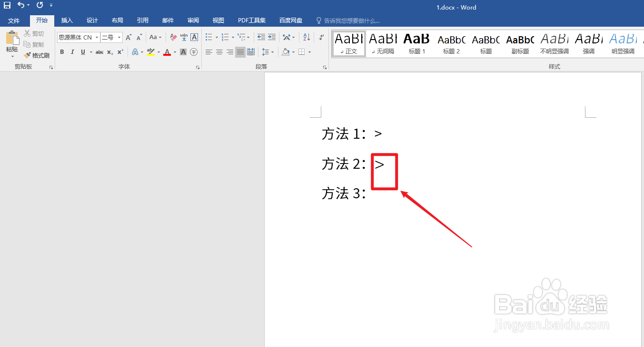Center align text
Screen dimensions: 644x347
click(219, 52)
